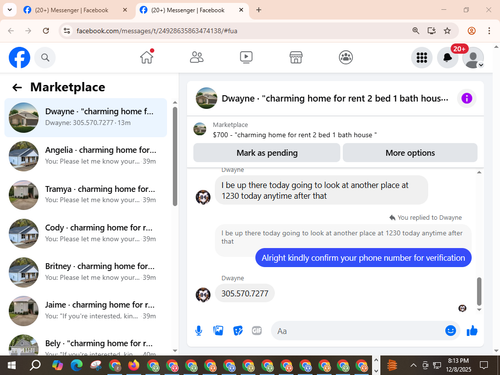This screenshot has height=375, width=500.
Task: Click the More options button
Action: pos(410,153)
